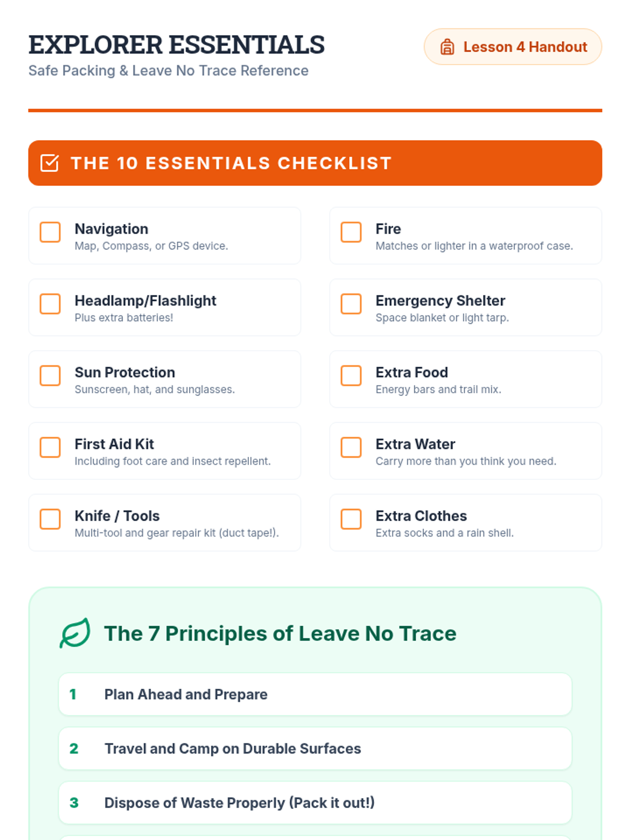This screenshot has width=630, height=840.
Task: Click the green leaf icon
Action: coord(75,633)
